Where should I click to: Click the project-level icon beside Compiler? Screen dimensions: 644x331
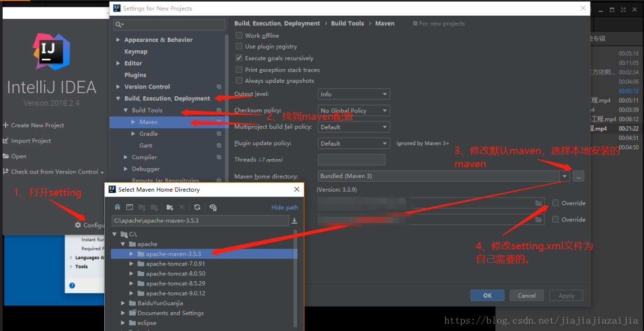click(x=219, y=157)
